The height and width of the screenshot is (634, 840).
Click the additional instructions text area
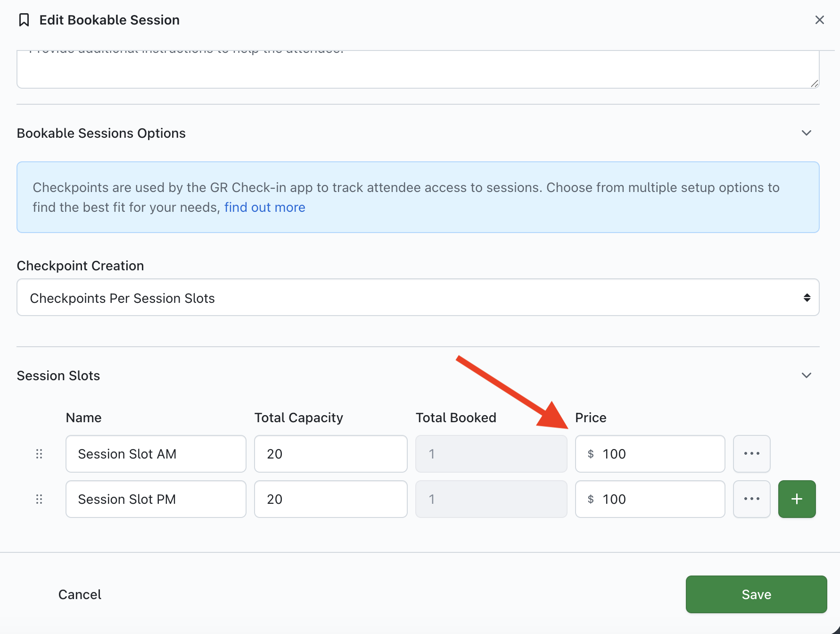tap(418, 70)
